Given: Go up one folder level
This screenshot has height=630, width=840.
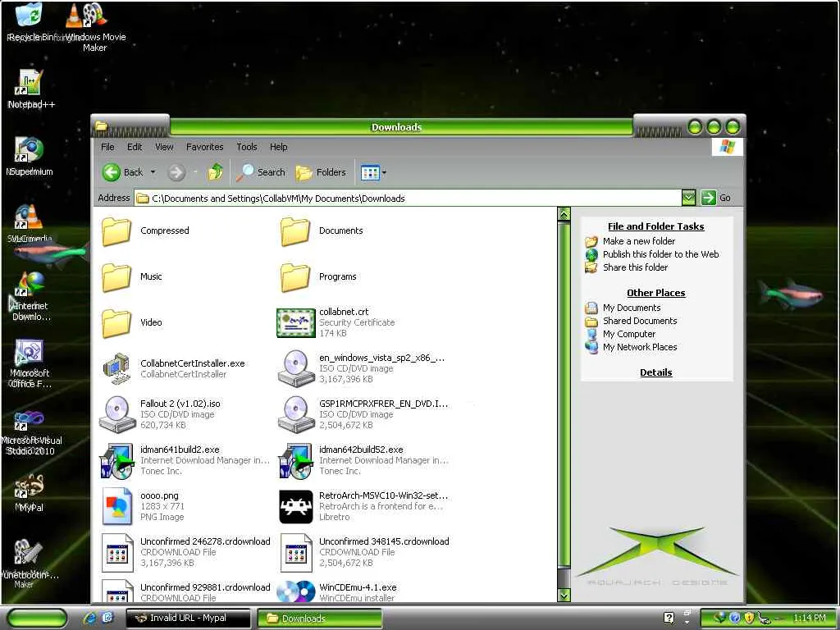Looking at the screenshot, I should pos(216,172).
